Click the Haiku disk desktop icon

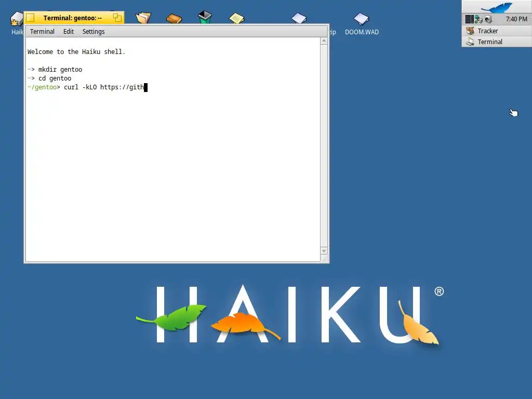click(16, 19)
